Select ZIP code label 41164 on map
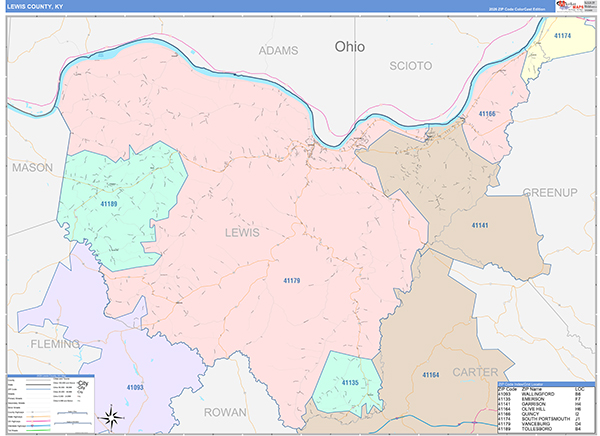The width and height of the screenshot is (600, 436). coord(430,375)
